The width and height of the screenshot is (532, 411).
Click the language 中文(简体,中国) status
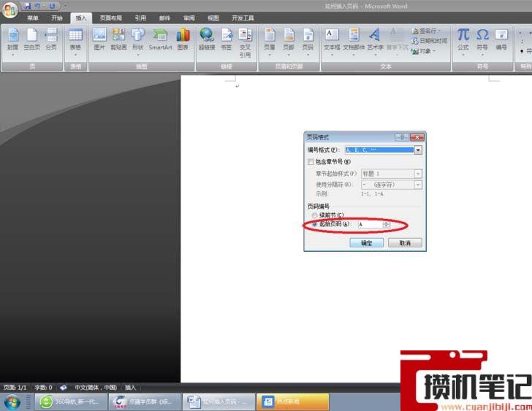point(96,388)
